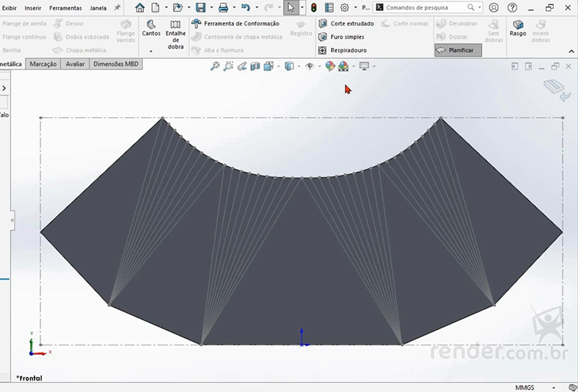Click the Home icon in the top toolbar

tap(140, 8)
